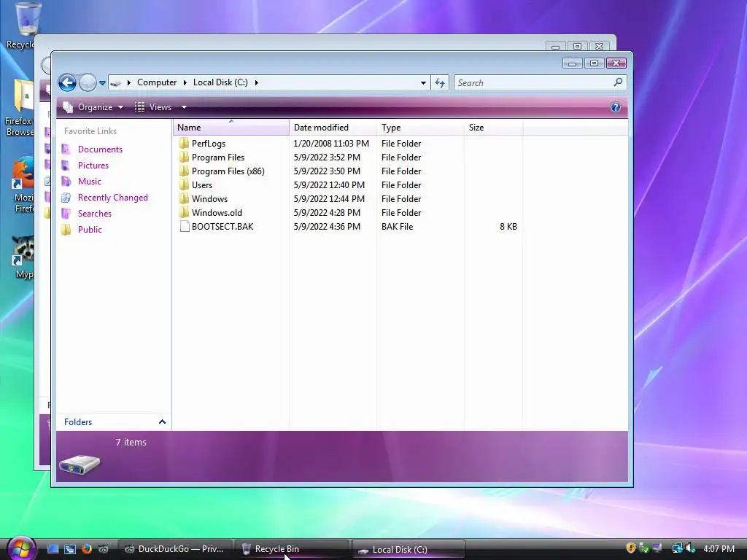Open Recently Changed link
747x560 pixels.
113,198
